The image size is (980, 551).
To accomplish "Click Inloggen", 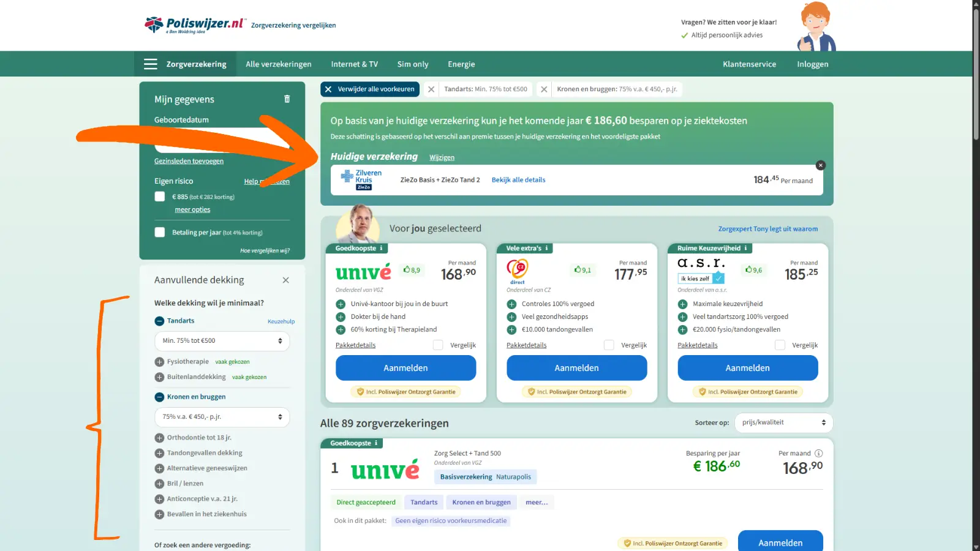I will (813, 64).
